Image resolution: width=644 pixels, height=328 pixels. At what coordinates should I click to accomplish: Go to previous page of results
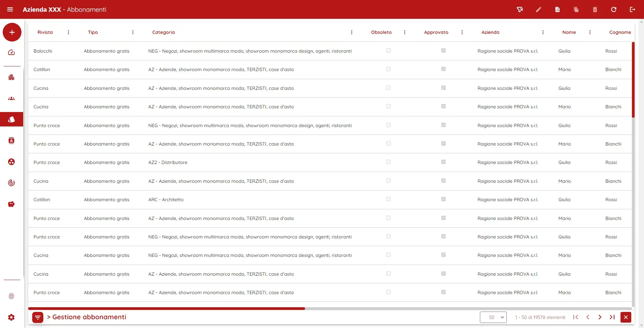588,317
